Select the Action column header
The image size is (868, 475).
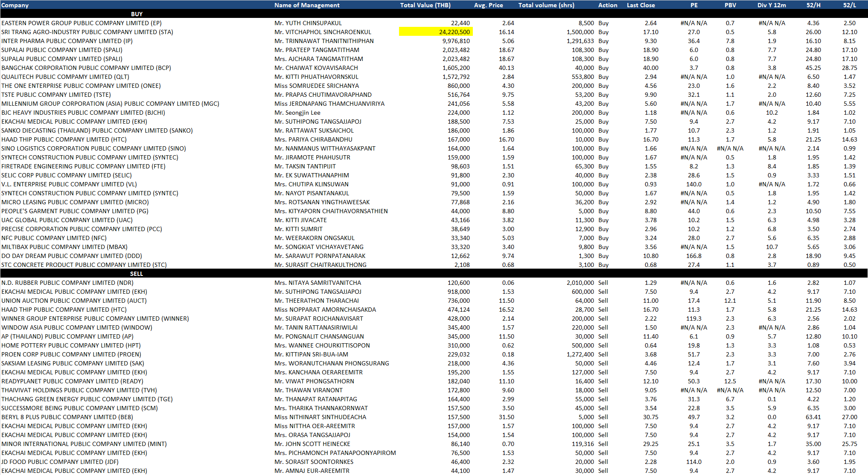pos(608,5)
